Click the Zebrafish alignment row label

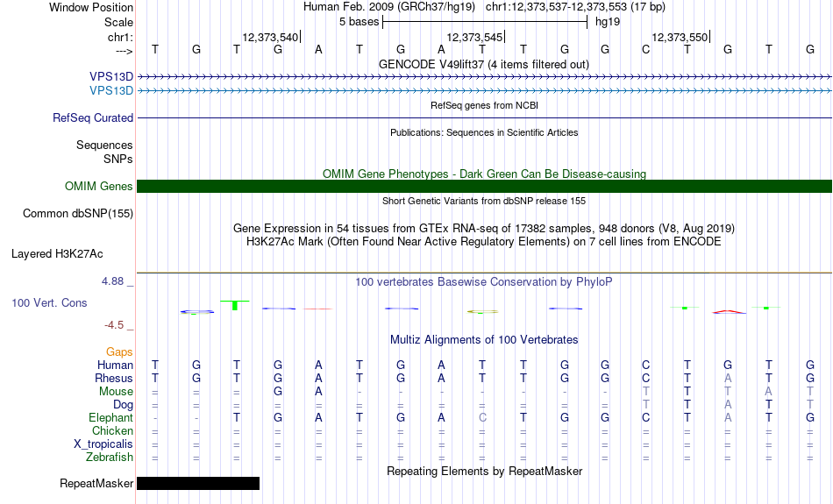coord(110,458)
